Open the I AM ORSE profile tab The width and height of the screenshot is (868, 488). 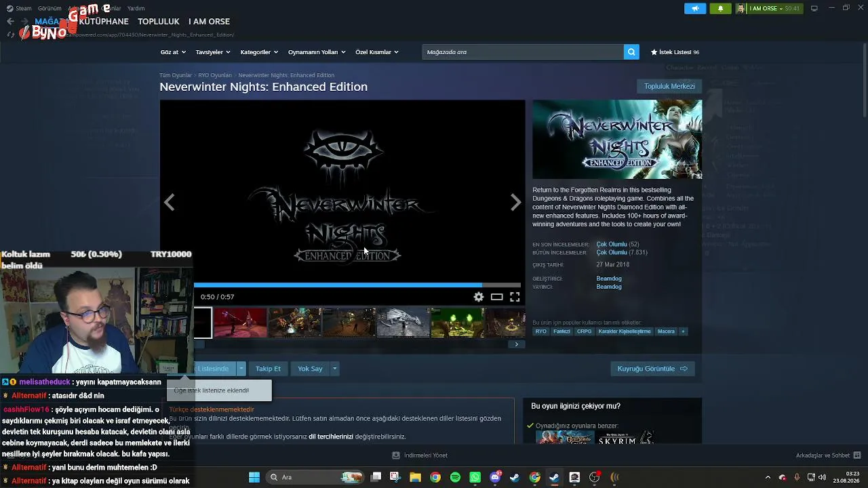click(209, 21)
